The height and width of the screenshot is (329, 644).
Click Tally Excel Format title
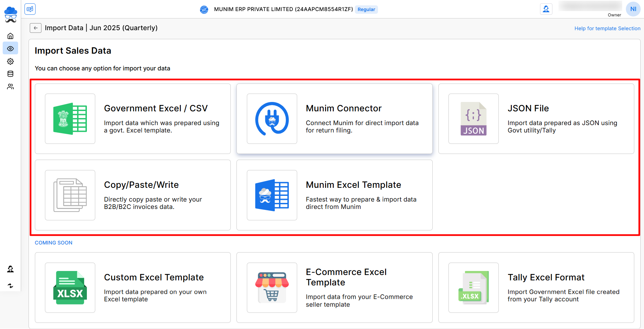pyautogui.click(x=546, y=277)
